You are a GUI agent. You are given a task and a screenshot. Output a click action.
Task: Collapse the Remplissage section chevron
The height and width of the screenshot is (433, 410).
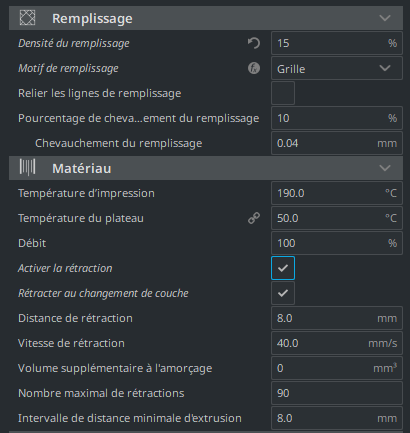point(385,18)
